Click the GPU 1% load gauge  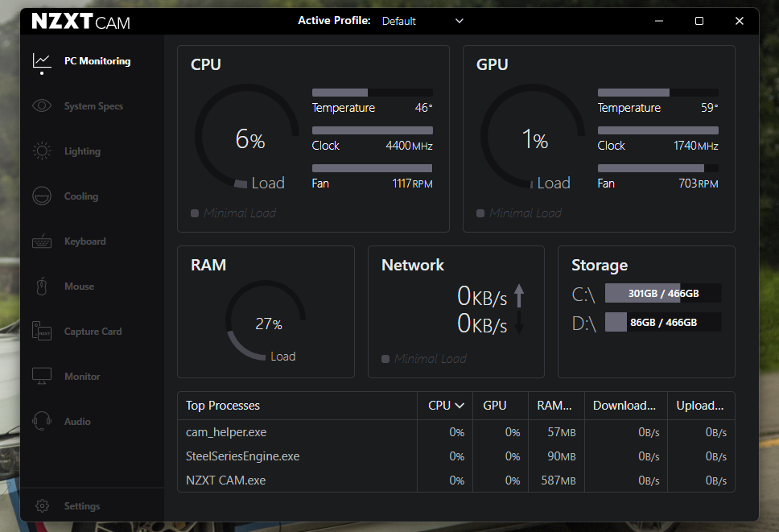pyautogui.click(x=533, y=136)
